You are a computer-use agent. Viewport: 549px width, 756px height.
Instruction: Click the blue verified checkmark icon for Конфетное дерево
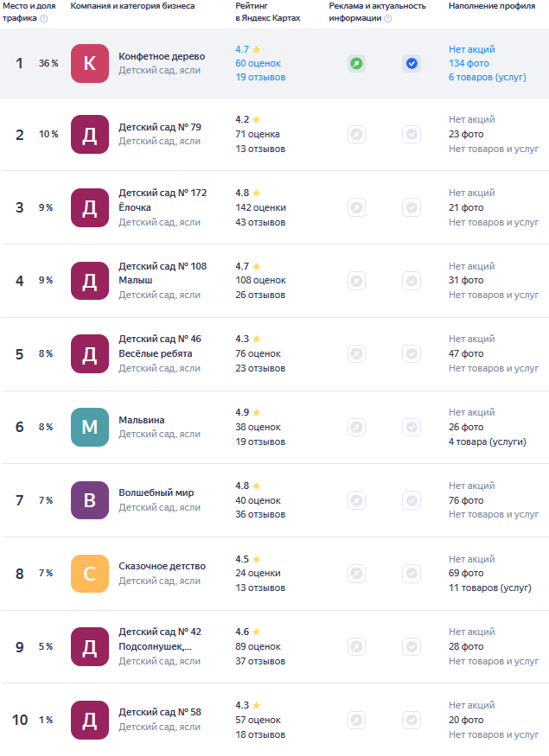click(412, 63)
